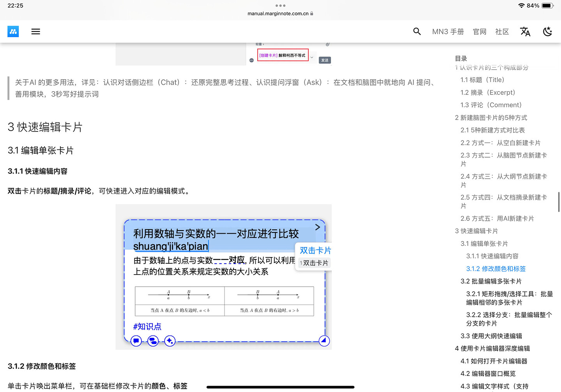Click the 目录 contents title
This screenshot has width=561, height=392.
[x=461, y=59]
